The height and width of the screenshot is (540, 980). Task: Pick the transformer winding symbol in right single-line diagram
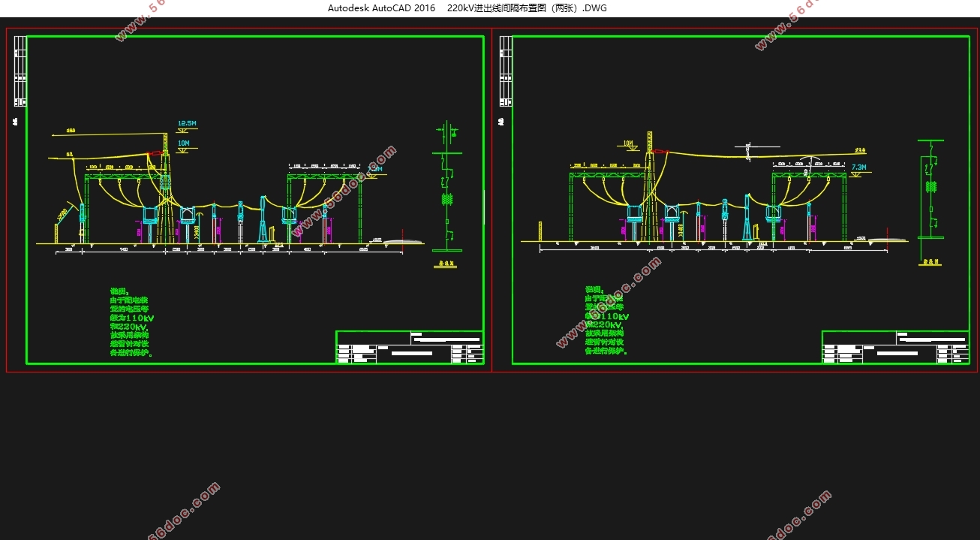[x=931, y=186]
